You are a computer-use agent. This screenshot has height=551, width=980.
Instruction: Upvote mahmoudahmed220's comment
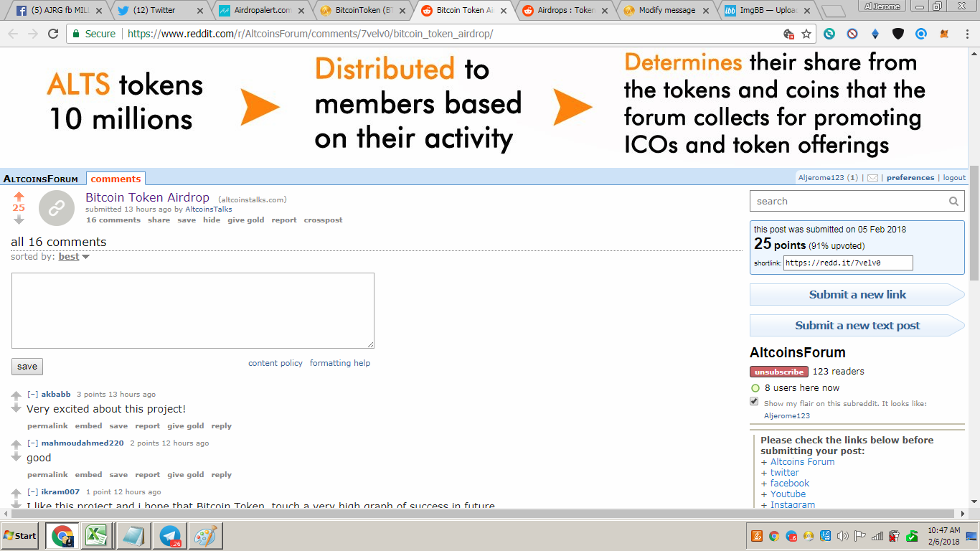pos(17,444)
